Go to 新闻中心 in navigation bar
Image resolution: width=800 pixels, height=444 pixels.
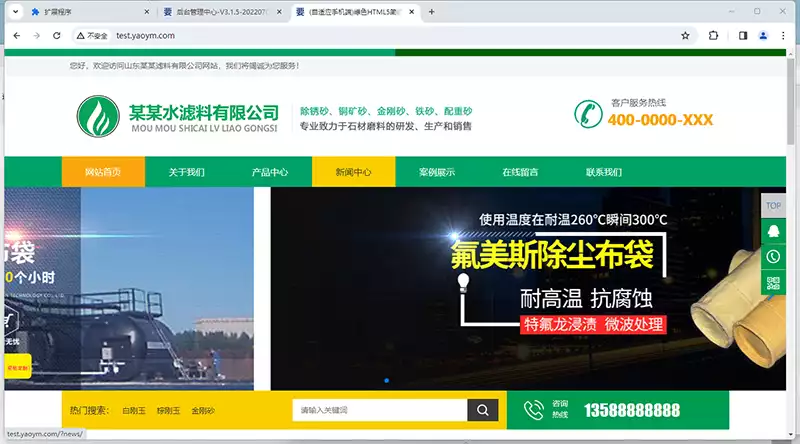coord(353,172)
